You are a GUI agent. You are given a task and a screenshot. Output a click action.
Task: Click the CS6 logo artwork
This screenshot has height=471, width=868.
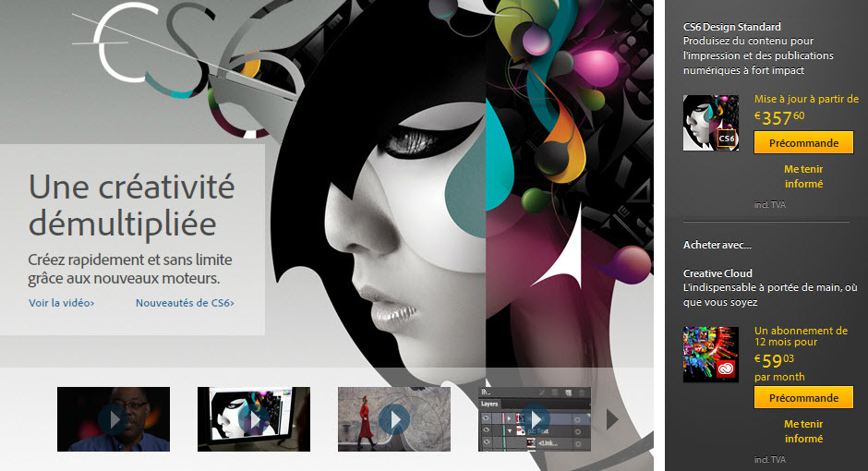coord(188,69)
